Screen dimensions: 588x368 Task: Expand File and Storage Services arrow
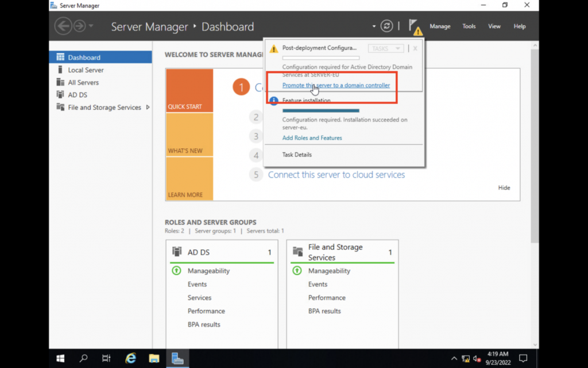[148, 108]
